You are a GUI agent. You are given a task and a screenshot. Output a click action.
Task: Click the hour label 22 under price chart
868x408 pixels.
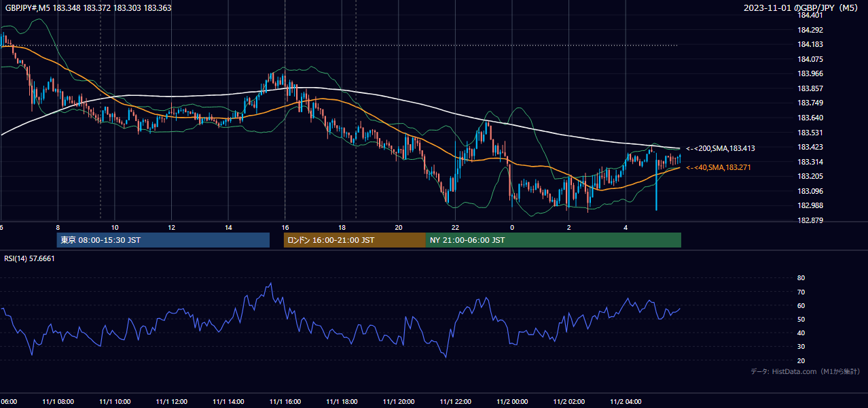click(x=455, y=228)
